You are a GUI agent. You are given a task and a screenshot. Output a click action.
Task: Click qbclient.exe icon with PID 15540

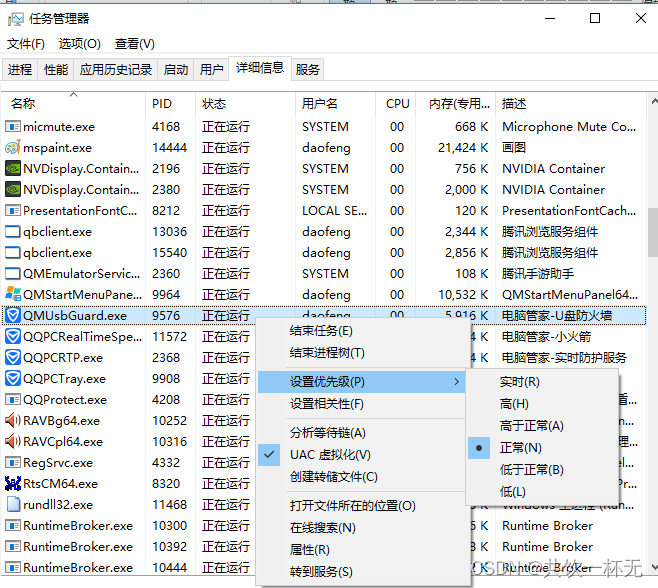13,252
